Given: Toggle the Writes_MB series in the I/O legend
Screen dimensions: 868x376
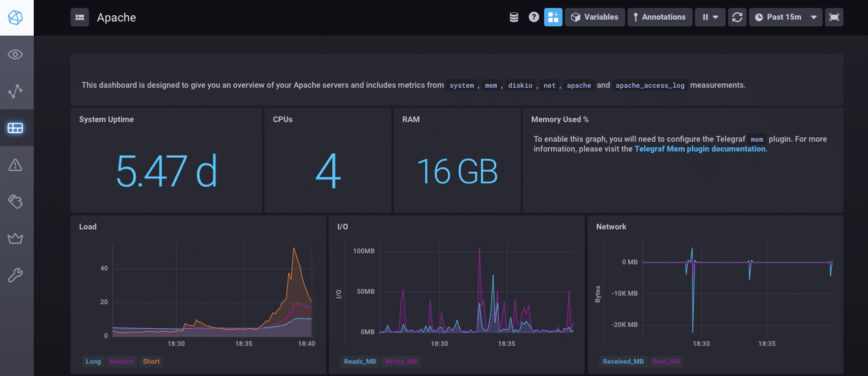Looking at the screenshot, I should coord(401,361).
